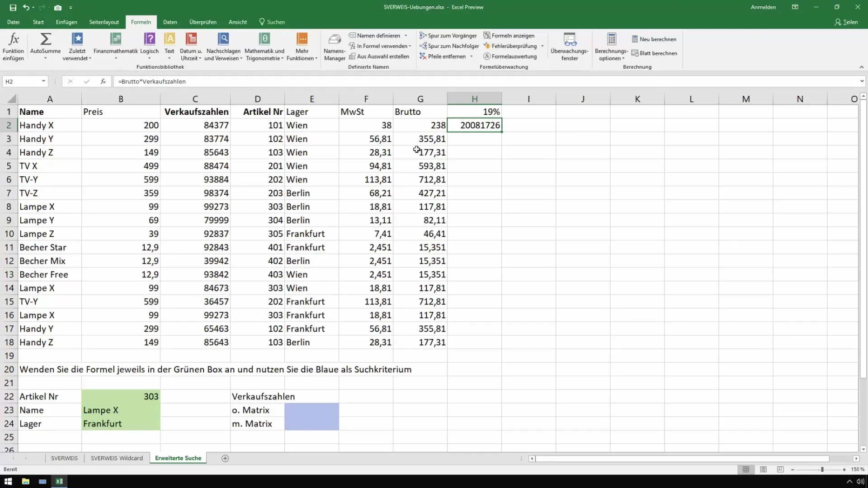Add a new sheet
The height and width of the screenshot is (488, 868).
[225, 458]
